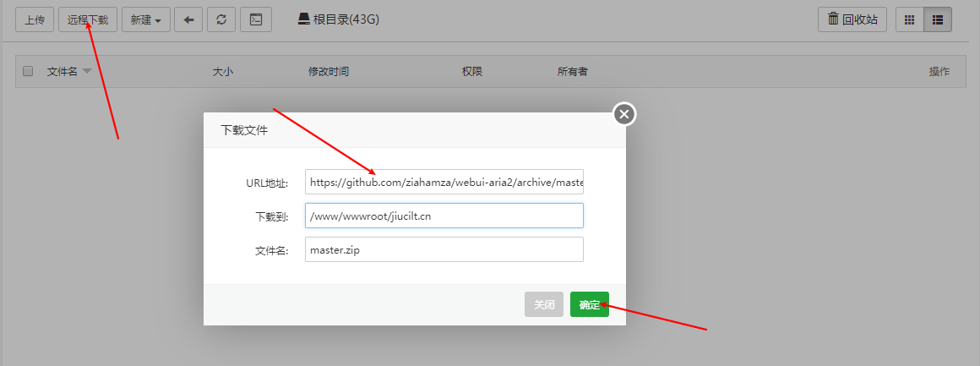980x366 pixels.
Task: Click the 关闭 button in dialog
Action: click(544, 304)
